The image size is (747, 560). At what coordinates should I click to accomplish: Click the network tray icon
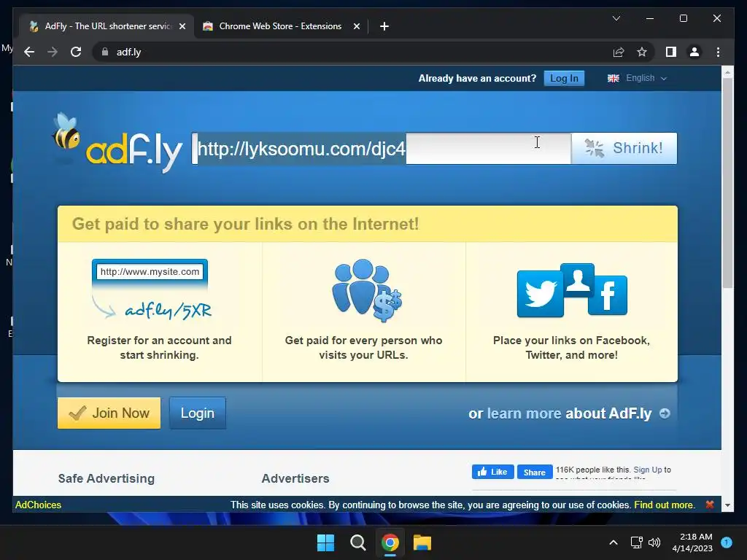click(x=636, y=542)
